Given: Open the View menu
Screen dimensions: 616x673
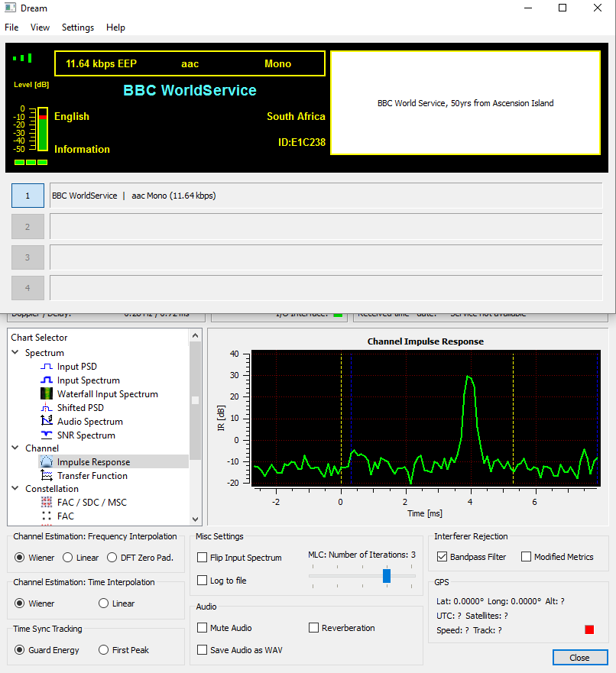Looking at the screenshot, I should coord(40,28).
